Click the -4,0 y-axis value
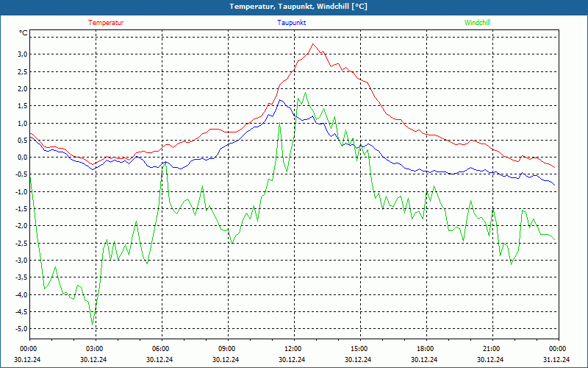 pos(22,294)
